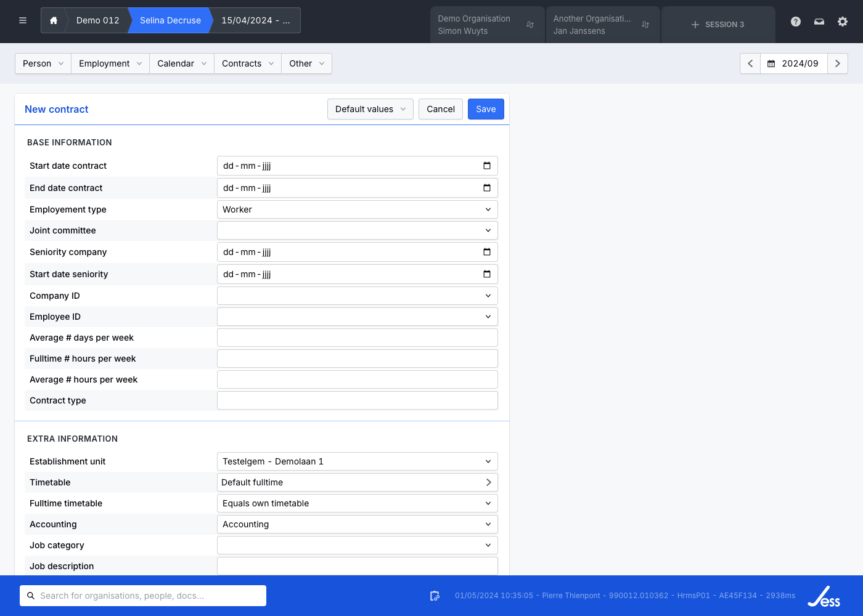Open the Establishment unit dropdown
The height and width of the screenshot is (616, 863).
pyautogui.click(x=358, y=461)
